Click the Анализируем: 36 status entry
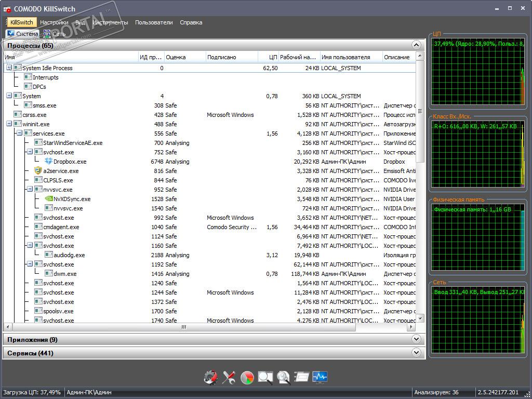 tap(436, 392)
